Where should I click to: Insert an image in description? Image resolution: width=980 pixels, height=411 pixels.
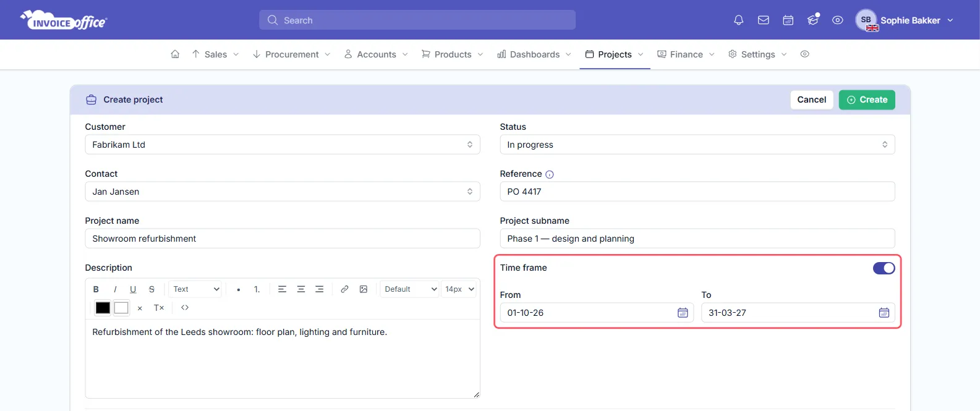364,289
